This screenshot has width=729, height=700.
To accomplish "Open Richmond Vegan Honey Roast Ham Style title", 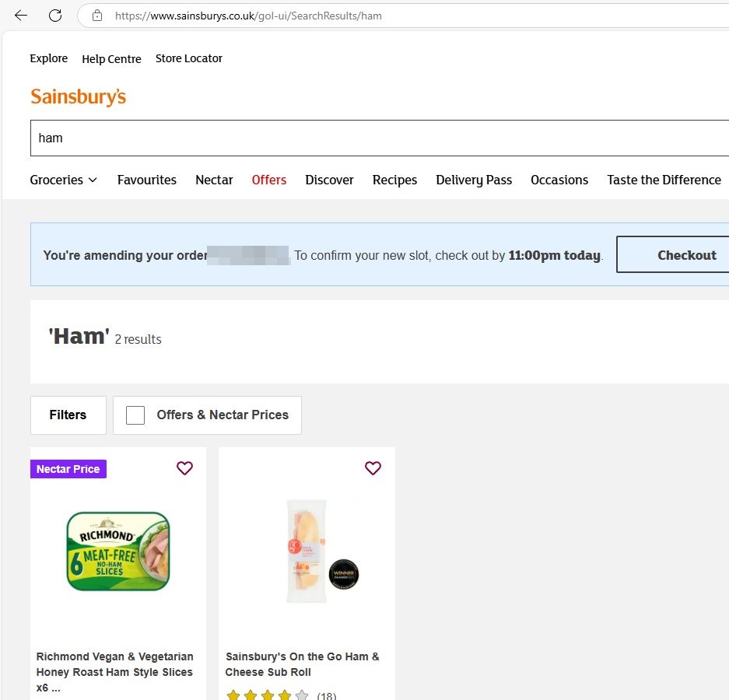I will [x=115, y=672].
